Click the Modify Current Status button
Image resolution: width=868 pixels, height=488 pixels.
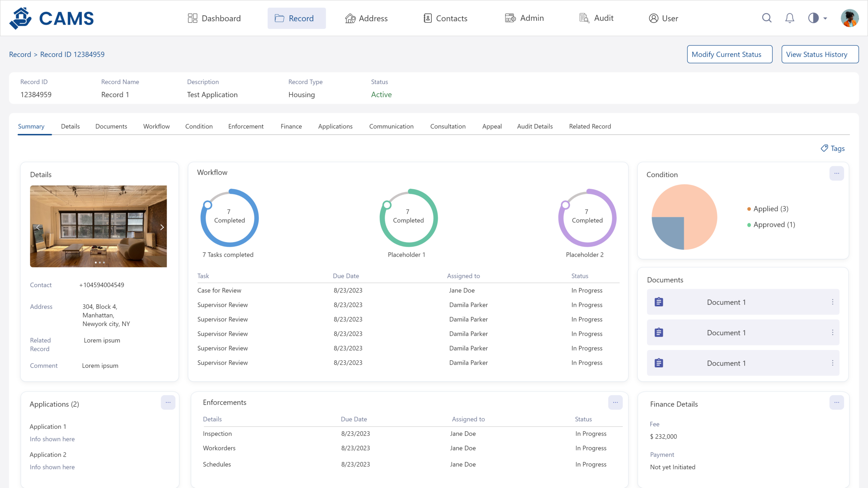pyautogui.click(x=730, y=54)
